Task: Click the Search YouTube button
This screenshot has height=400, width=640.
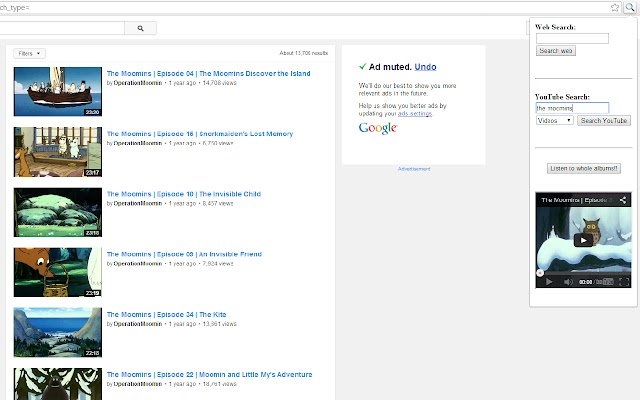Action: click(x=604, y=120)
